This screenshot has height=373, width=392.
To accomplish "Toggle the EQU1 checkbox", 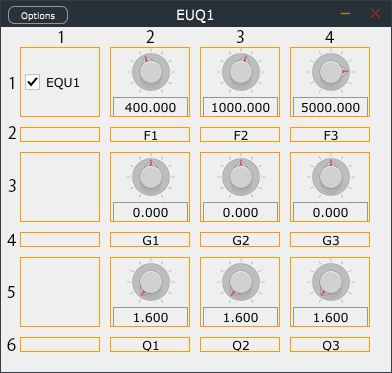I will pyautogui.click(x=33, y=82).
